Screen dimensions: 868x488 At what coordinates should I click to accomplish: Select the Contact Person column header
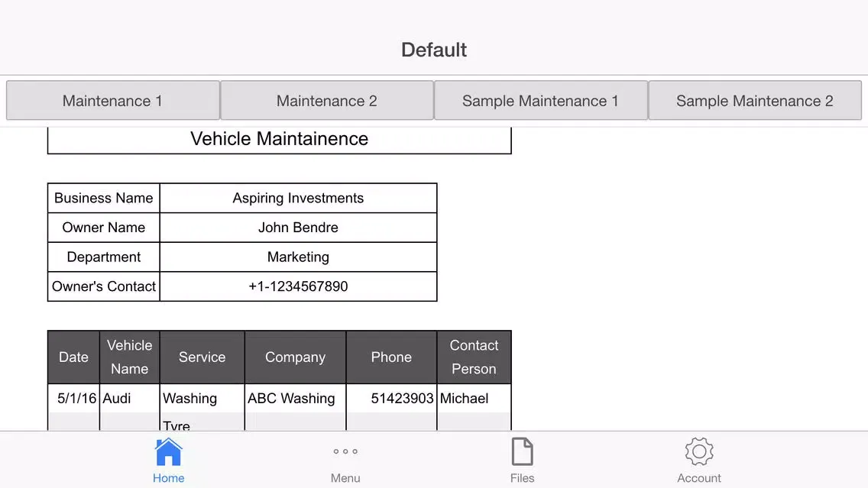click(474, 357)
